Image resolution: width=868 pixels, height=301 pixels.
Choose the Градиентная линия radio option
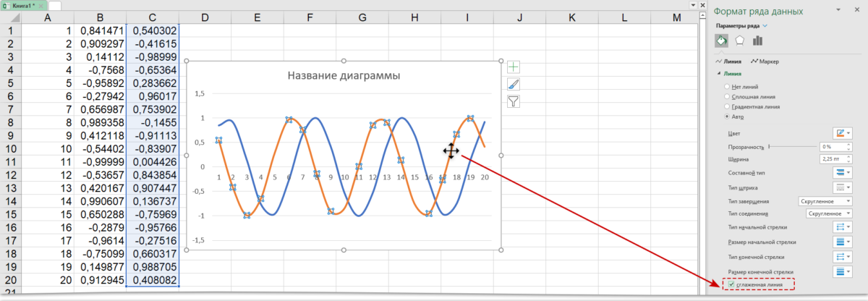[727, 106]
